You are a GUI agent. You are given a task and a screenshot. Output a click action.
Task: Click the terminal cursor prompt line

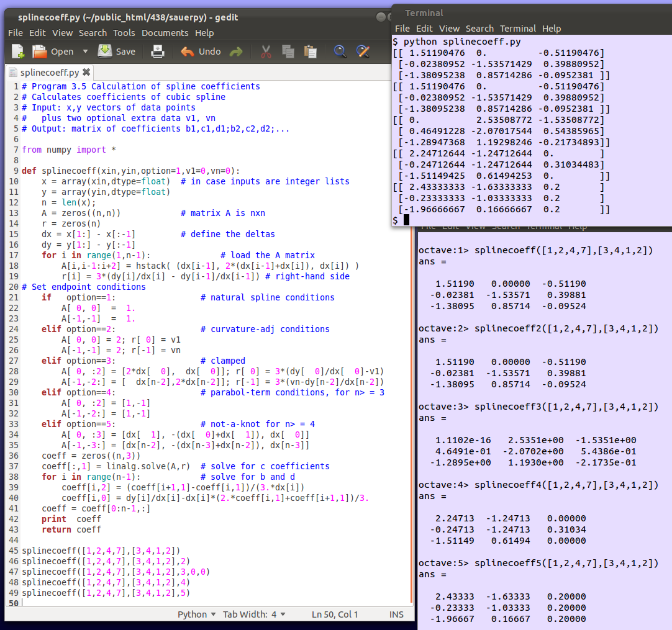pos(401,220)
